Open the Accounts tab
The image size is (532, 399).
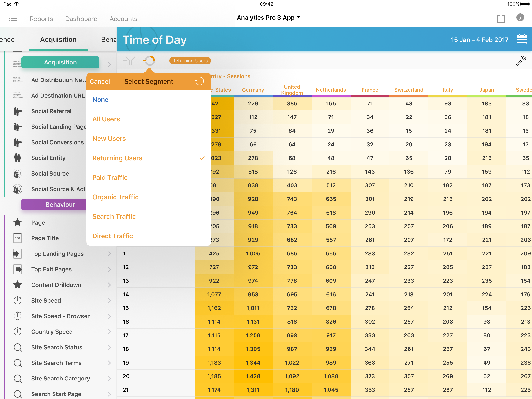(x=123, y=19)
